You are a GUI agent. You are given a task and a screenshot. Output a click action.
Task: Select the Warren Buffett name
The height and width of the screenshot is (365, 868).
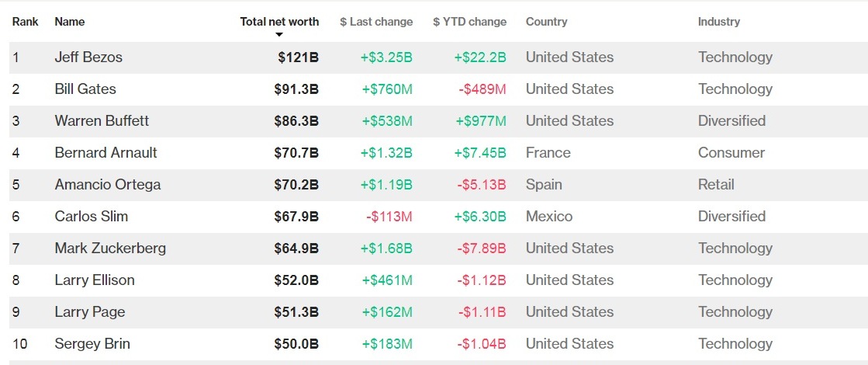[x=102, y=120]
